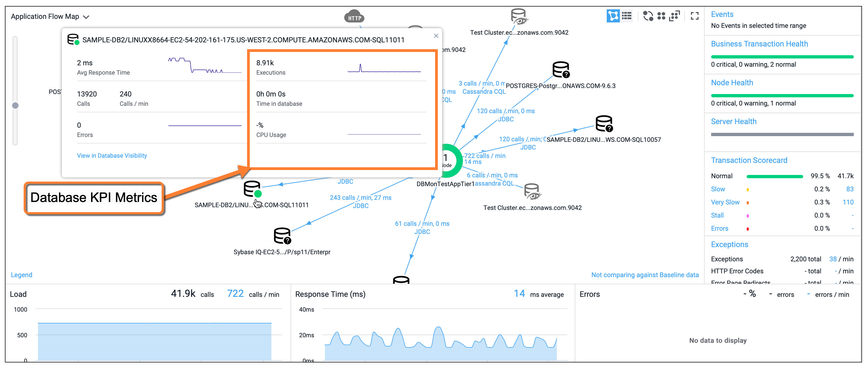
Task: Click Executions sparkline chart
Action: click(x=384, y=68)
